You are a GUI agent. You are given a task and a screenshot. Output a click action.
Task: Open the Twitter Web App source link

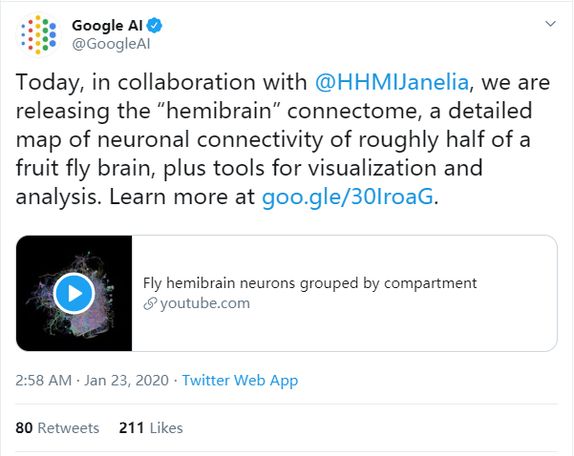240,380
